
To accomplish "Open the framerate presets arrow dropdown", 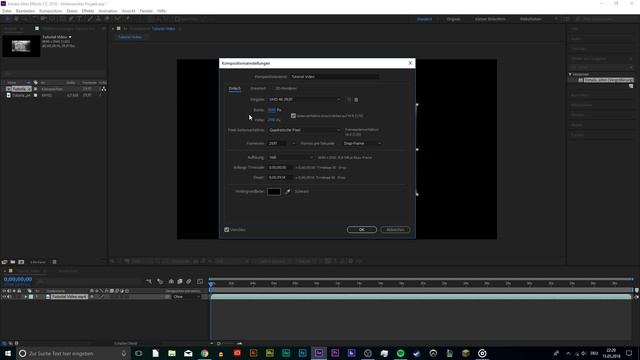I will click(x=293, y=144).
